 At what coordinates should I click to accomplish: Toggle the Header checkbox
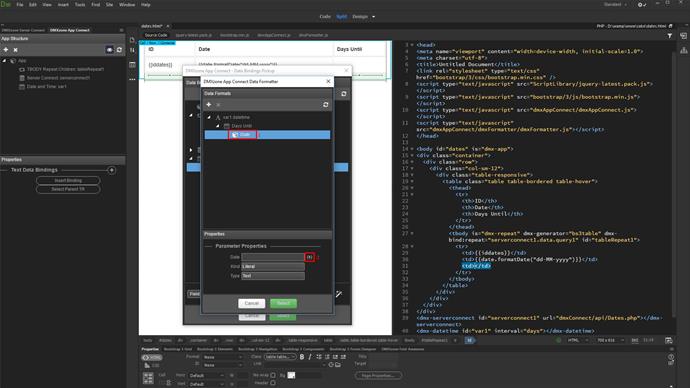click(273, 383)
